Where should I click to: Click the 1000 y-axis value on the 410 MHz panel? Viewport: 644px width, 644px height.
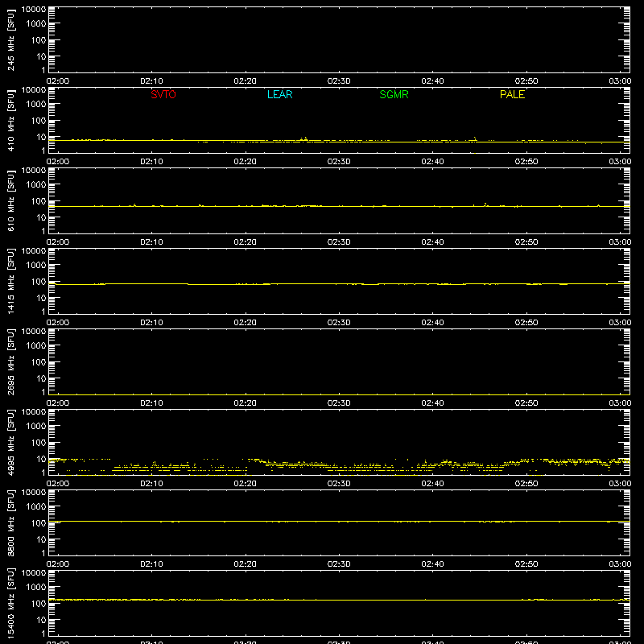pyautogui.click(x=36, y=105)
